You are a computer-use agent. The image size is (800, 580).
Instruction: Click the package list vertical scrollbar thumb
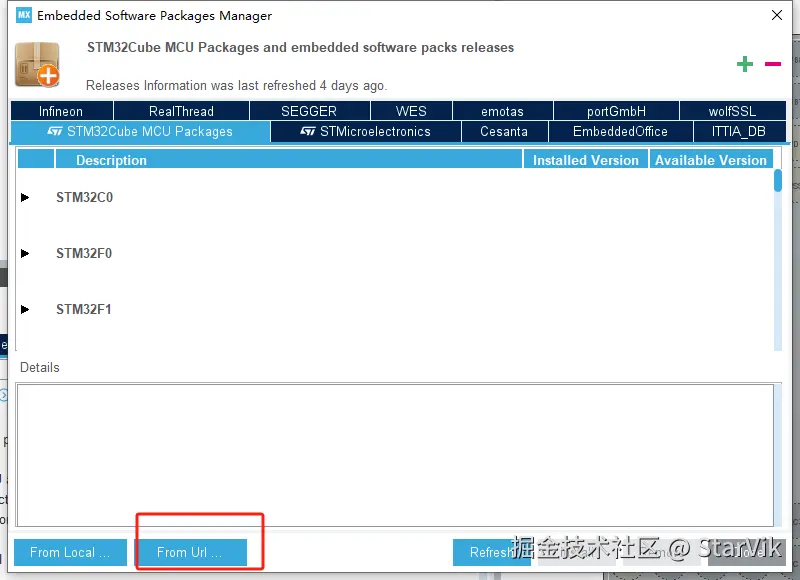[778, 180]
